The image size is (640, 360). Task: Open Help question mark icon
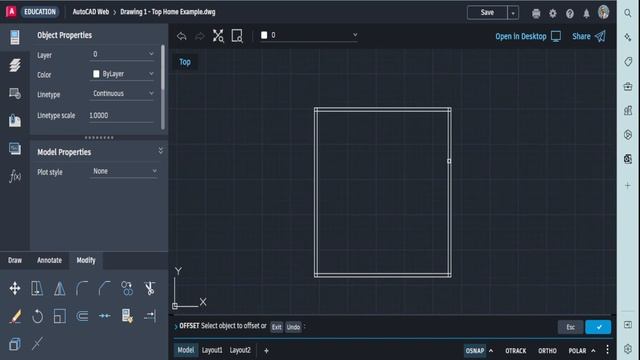[570, 13]
